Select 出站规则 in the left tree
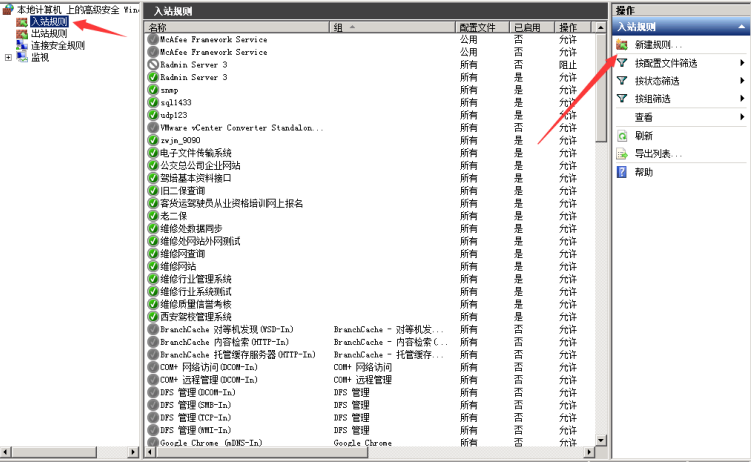 (x=49, y=34)
